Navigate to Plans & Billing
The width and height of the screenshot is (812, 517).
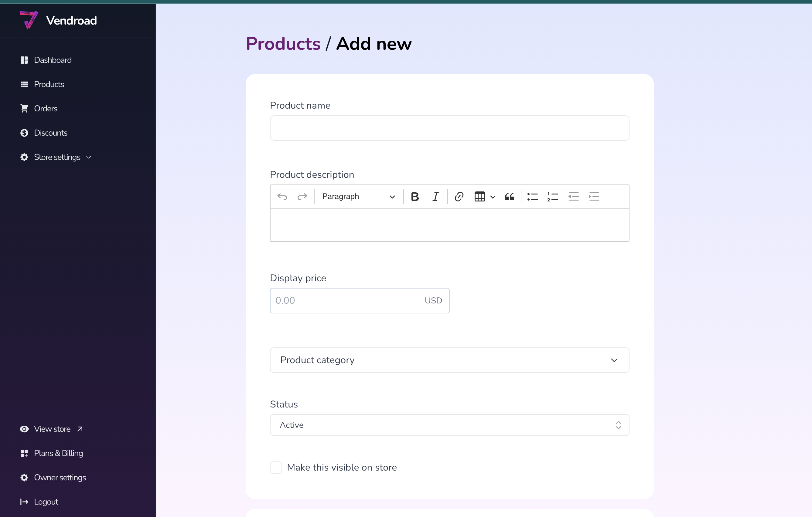(59, 453)
